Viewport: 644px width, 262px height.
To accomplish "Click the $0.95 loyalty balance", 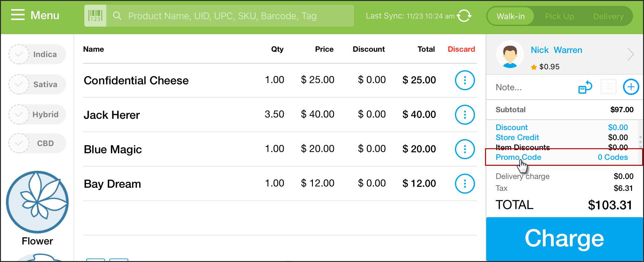I will coord(549,67).
